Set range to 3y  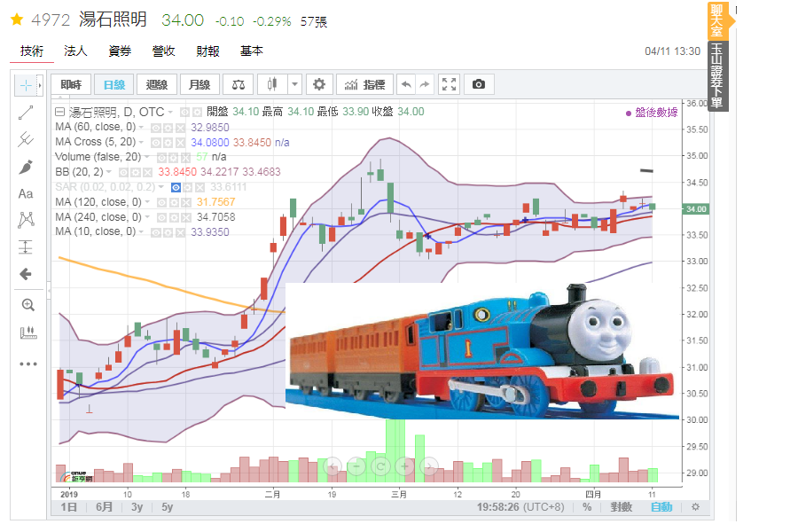[x=137, y=507]
